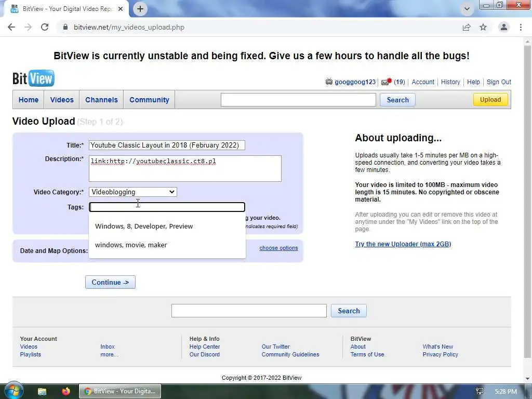
Task: Open footer Inbox link
Action: click(x=107, y=347)
